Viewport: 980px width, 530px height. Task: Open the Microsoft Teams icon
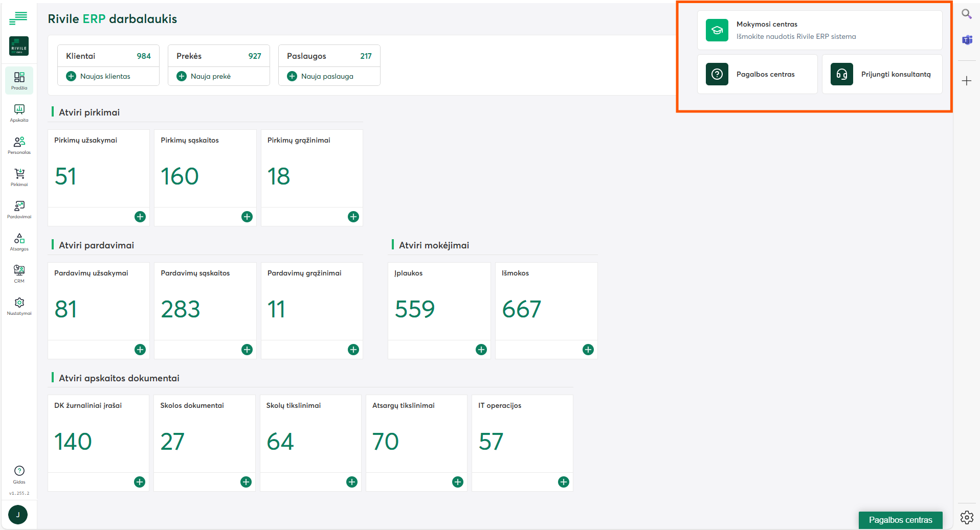[966, 40]
